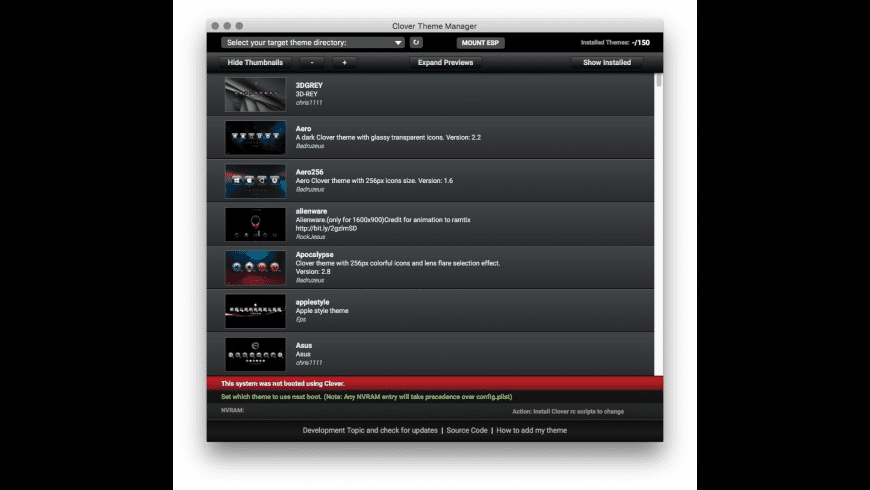Close the Clover Theme Manager window

215,26
